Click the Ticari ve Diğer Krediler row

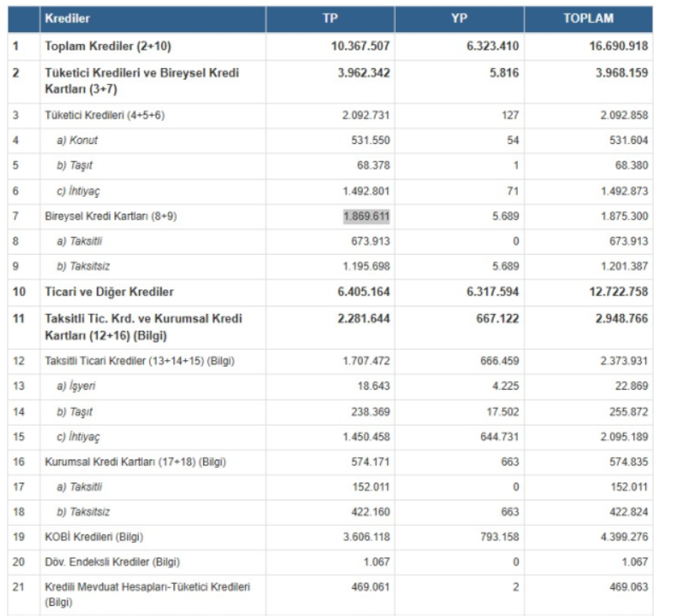pos(108,292)
